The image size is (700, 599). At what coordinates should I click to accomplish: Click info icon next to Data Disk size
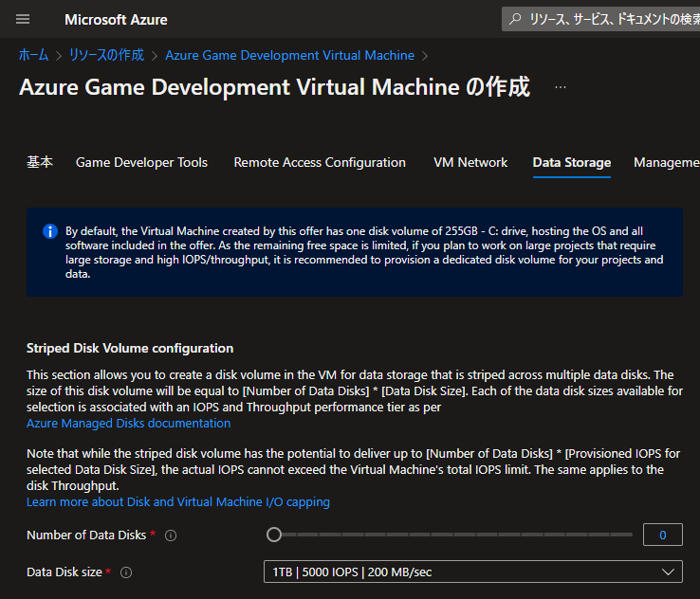126,572
